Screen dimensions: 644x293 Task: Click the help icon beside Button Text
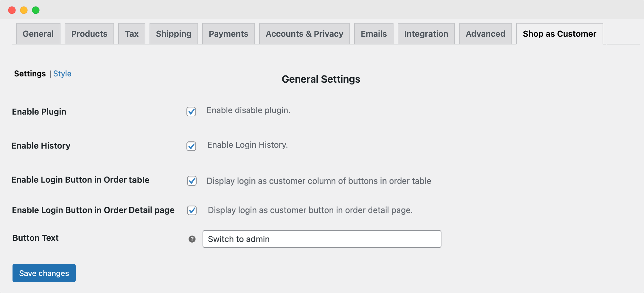192,239
